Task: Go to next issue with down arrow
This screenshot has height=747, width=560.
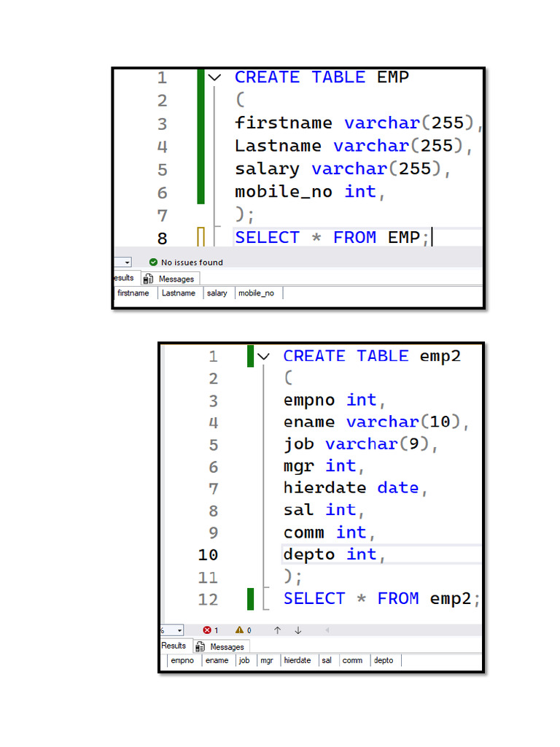Action: click(x=298, y=630)
